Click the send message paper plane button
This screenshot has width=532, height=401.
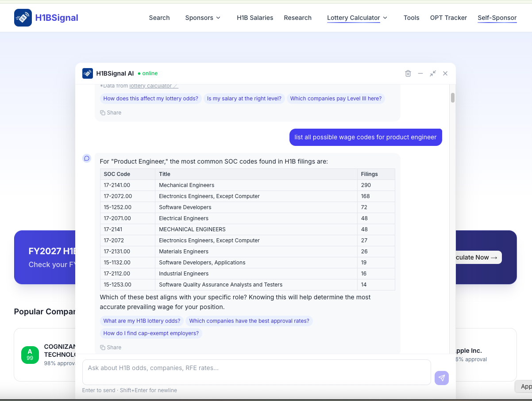click(442, 378)
